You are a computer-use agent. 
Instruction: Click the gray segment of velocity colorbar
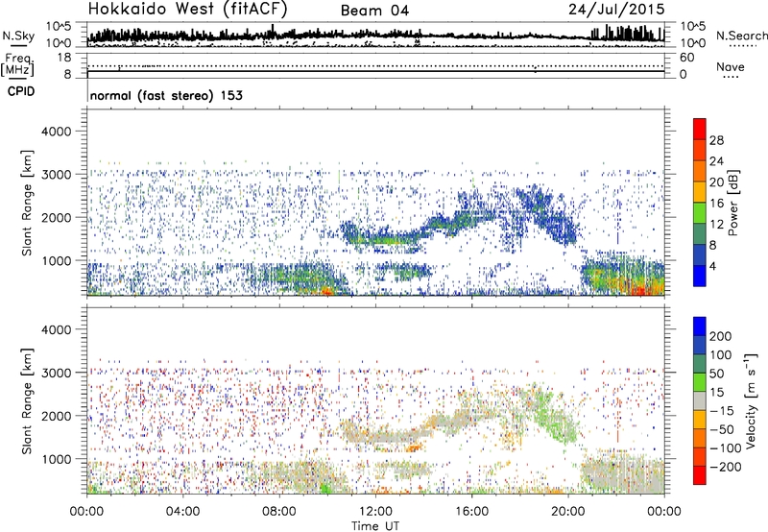tap(700, 400)
